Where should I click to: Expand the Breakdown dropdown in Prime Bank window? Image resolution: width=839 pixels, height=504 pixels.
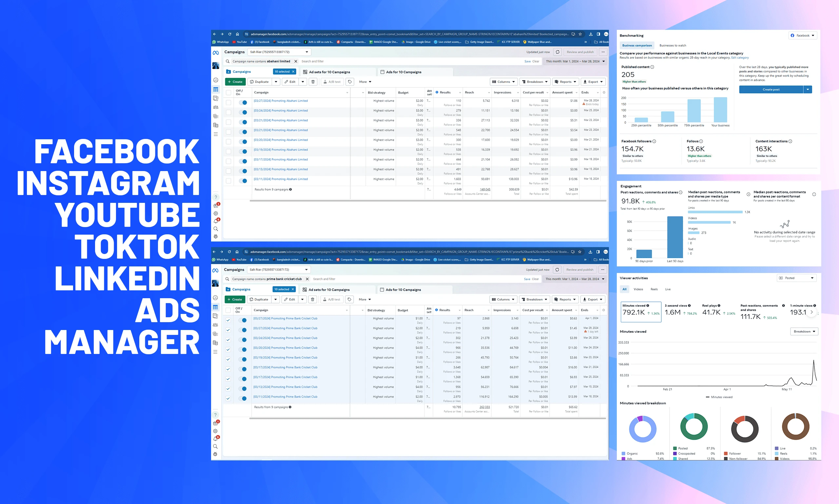coord(534,300)
